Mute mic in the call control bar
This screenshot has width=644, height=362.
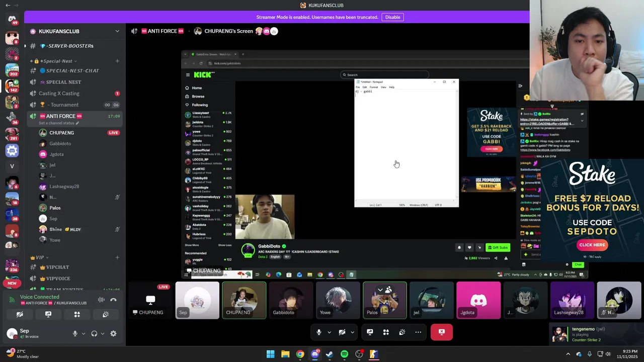(x=318, y=332)
